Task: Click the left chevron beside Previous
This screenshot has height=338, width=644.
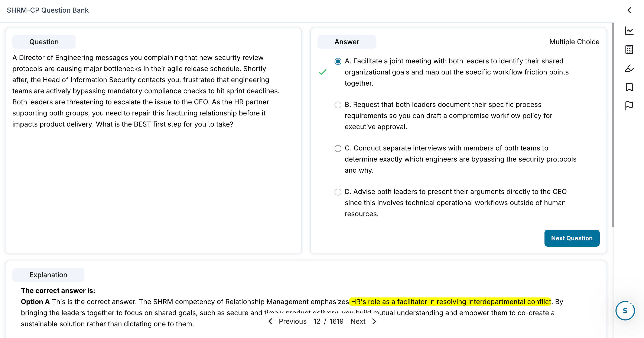Action: coord(271,321)
